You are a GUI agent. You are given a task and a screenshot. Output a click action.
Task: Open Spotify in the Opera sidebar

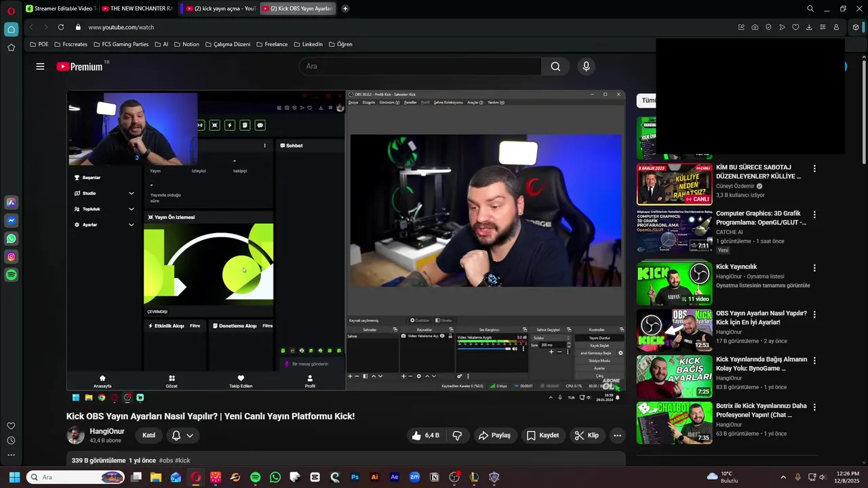tap(11, 275)
